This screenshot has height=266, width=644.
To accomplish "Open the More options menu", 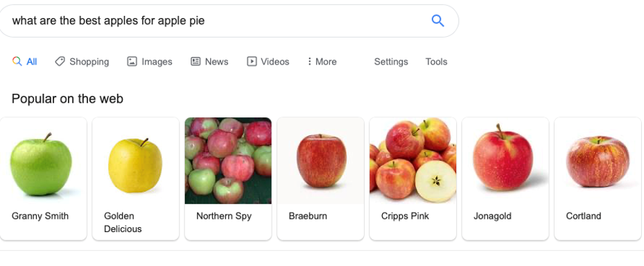I will tap(322, 61).
